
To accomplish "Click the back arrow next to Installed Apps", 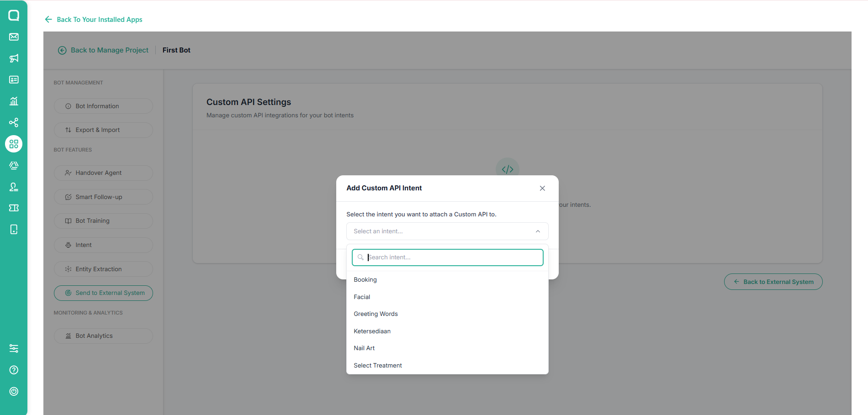I will pos(48,19).
